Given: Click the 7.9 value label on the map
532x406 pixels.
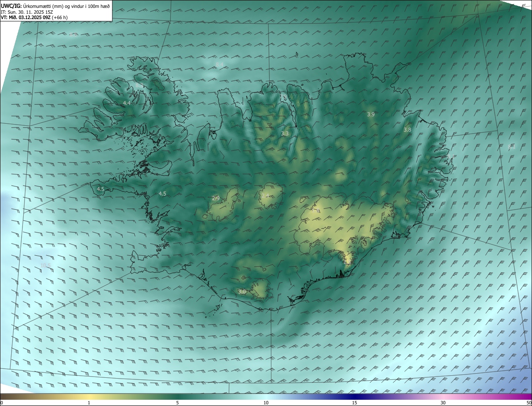Looking at the screenshot, I should (283, 97).
